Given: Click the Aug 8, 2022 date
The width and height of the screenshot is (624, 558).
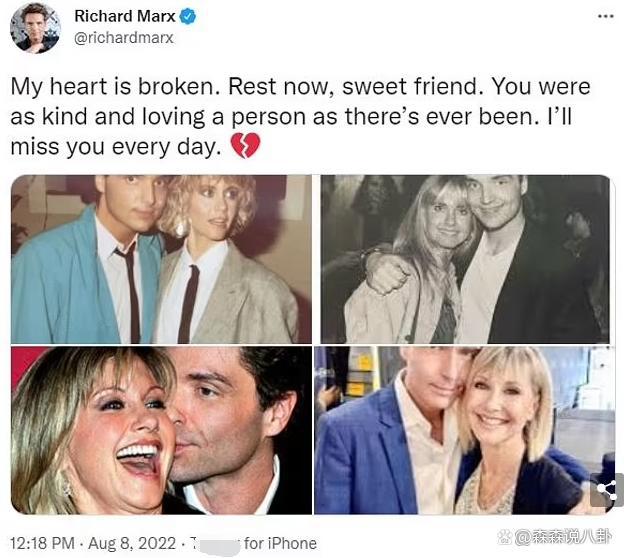Looking at the screenshot, I should pyautogui.click(x=132, y=543).
